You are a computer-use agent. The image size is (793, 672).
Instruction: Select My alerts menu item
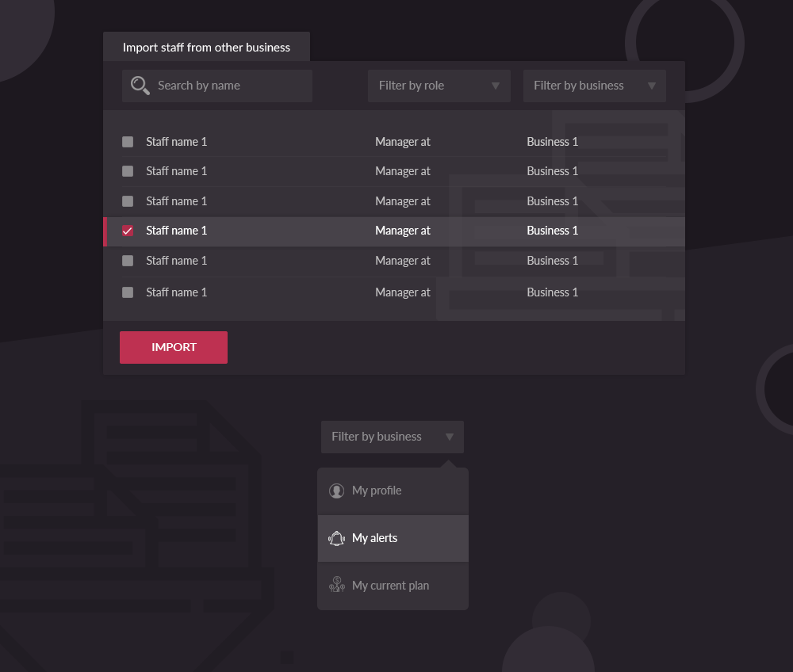point(393,539)
